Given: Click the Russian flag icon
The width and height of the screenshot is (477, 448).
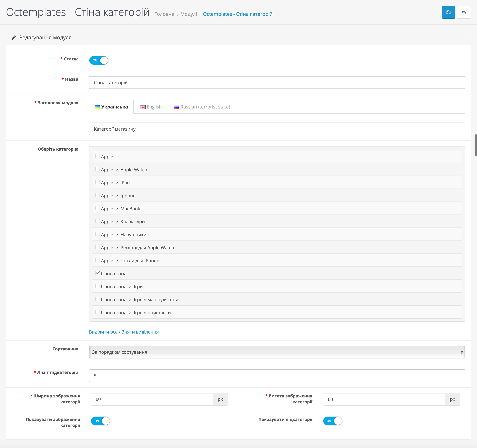Looking at the screenshot, I should (176, 107).
